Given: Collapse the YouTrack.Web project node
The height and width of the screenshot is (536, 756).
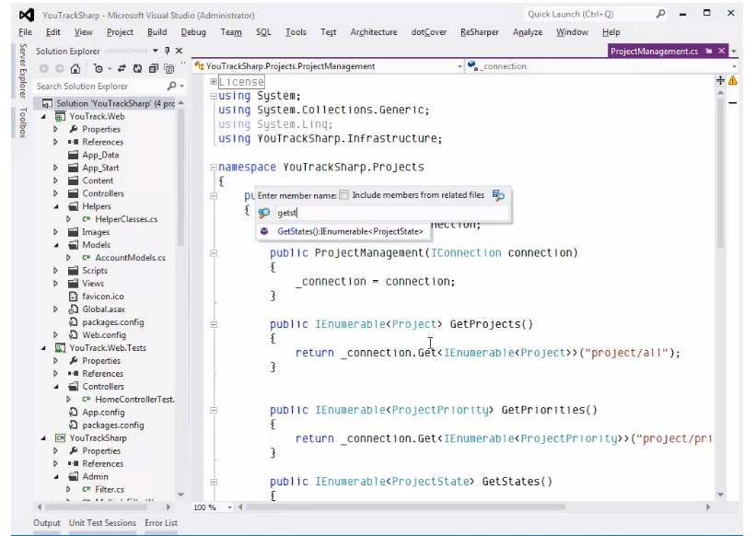Looking at the screenshot, I should click(x=43, y=117).
